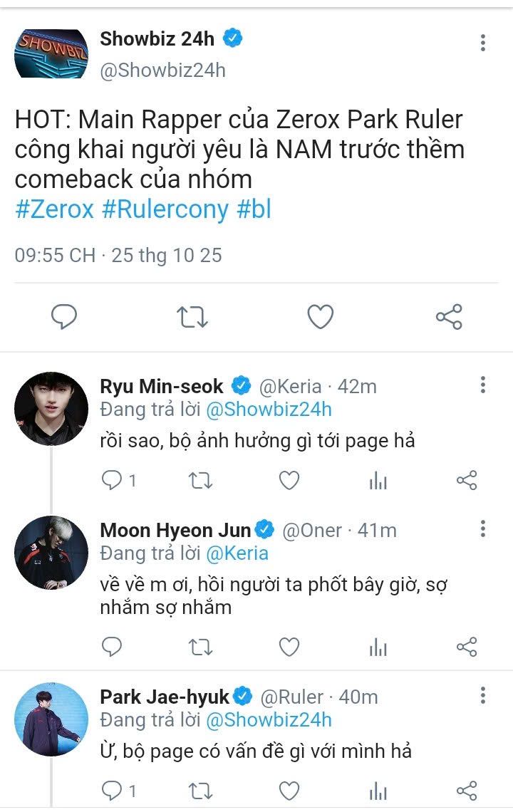Open more options for Moon Hyeon Jun's reply
This screenshot has width=513, height=812.
(483, 529)
